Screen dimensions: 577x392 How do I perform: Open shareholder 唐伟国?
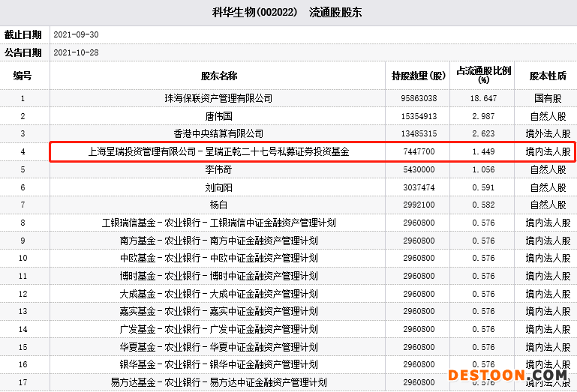coord(218,116)
